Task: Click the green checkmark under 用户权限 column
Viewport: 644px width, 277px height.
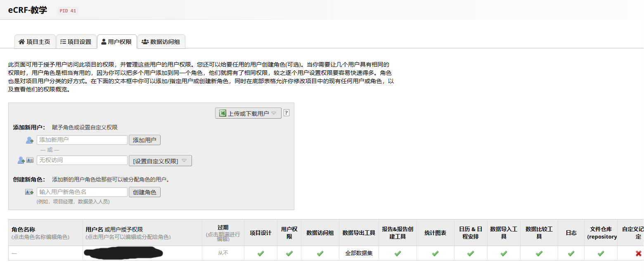Action: 289,253
